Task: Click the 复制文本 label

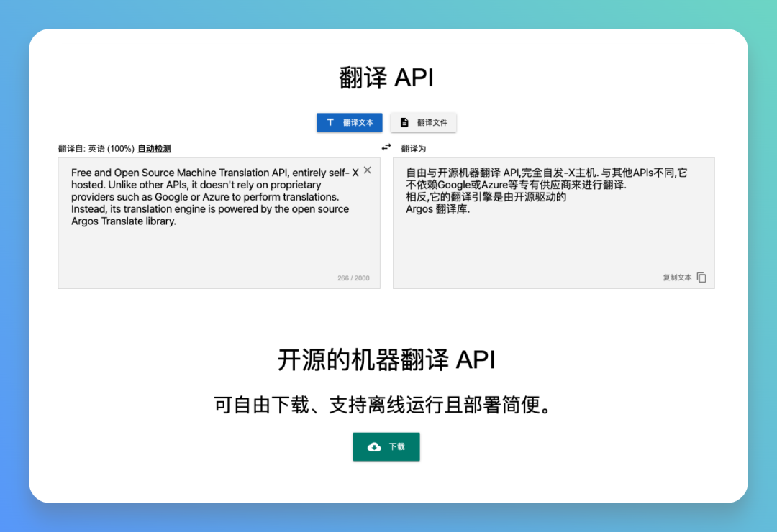Action: [677, 278]
